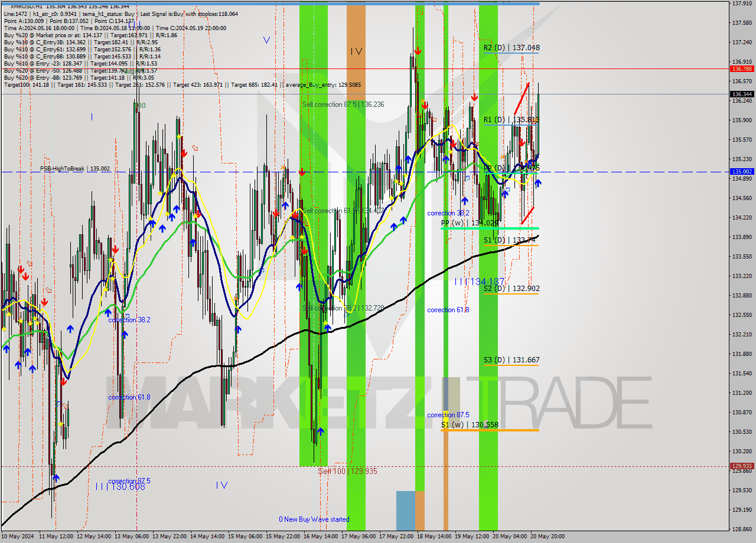Click the 'Time A:2024.05.16 18:00:00' text
Screen dimensions: 756x543
(40, 28)
